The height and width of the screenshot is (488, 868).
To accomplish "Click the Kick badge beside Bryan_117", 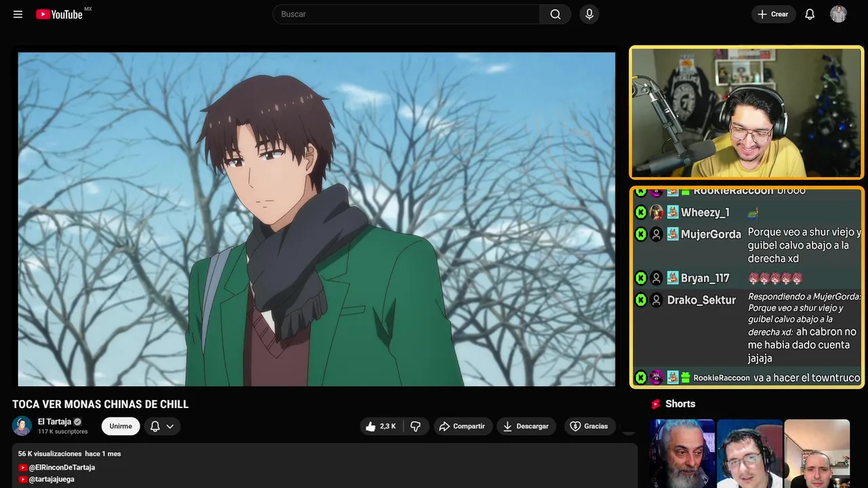I will 641,279.
